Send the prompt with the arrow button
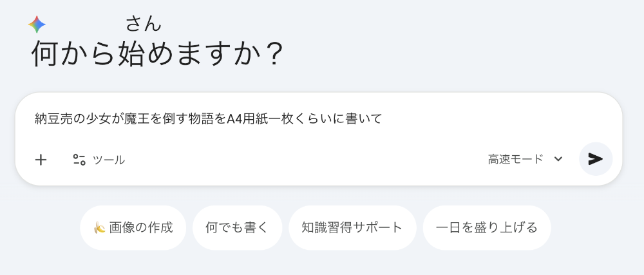Screen dimensions: 644x275 [595, 159]
